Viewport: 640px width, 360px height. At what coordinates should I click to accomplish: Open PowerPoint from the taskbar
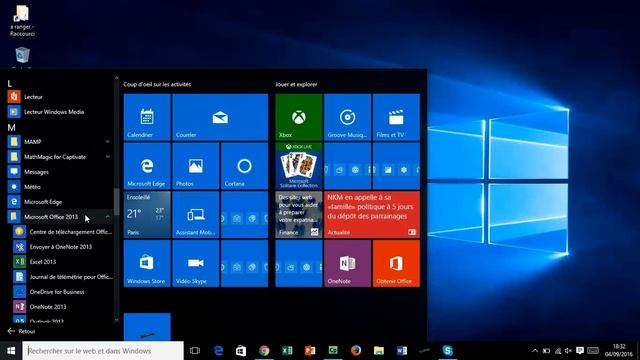point(310,351)
